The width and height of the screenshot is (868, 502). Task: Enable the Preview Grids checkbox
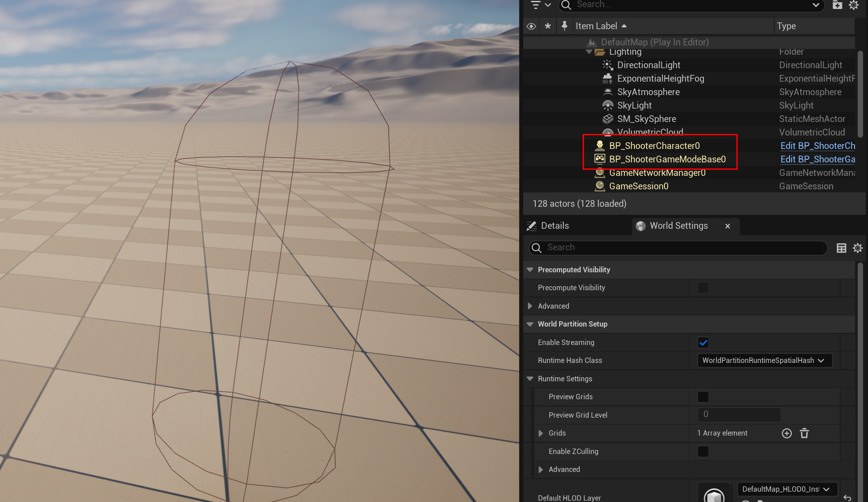pos(703,397)
